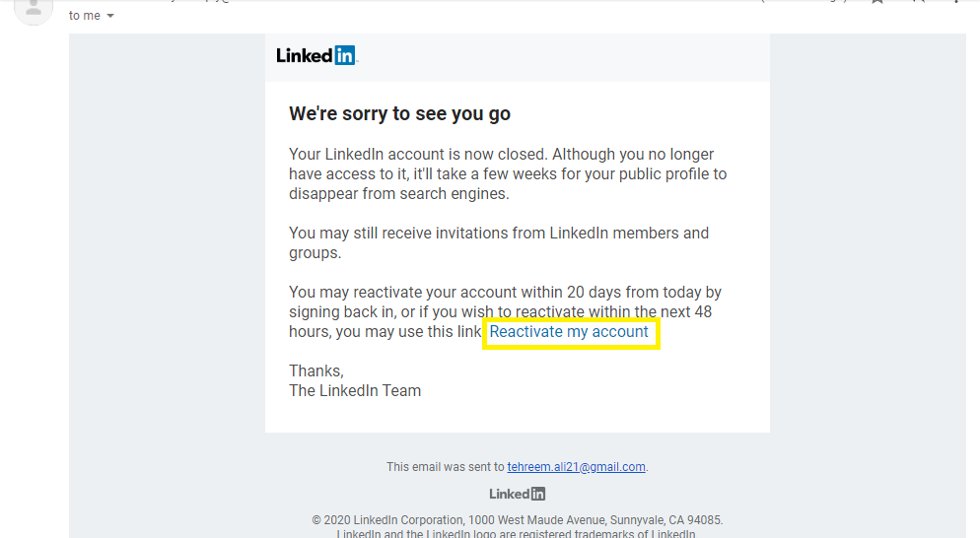980x538 pixels.
Task: Click the "Thanks, The LinkedIn Team" signature
Action: click(x=355, y=380)
